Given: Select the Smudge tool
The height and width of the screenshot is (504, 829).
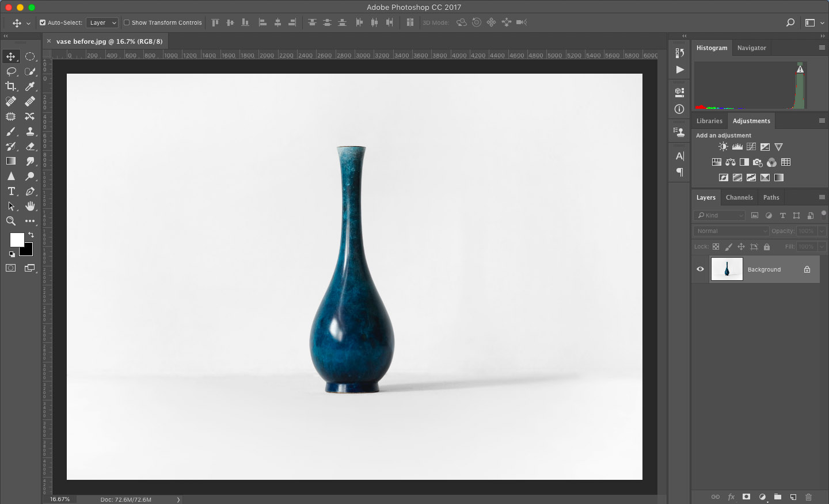Looking at the screenshot, I should (30, 161).
